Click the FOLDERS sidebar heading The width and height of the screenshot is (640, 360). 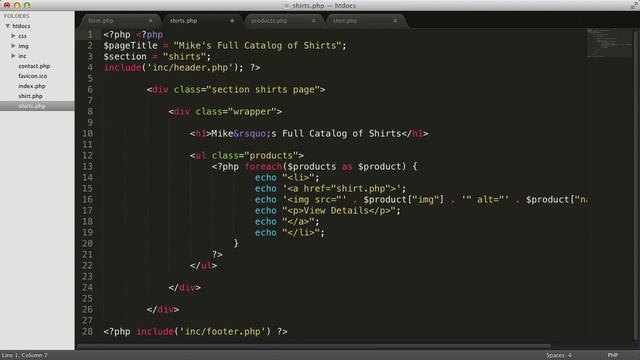tap(16, 16)
